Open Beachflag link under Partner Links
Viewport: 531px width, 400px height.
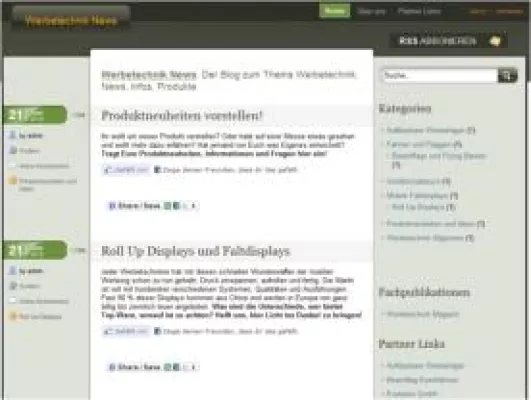pos(422,380)
